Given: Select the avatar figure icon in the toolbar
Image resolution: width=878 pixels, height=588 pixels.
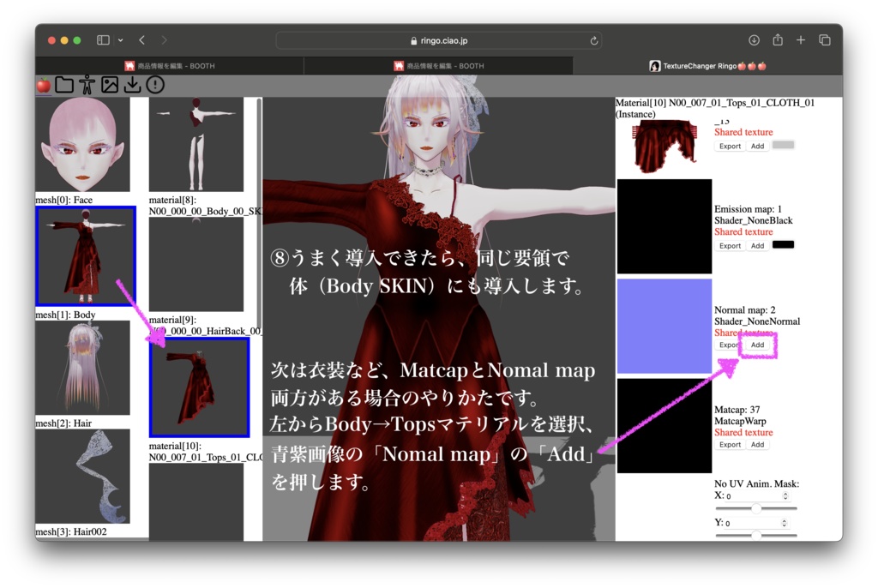Looking at the screenshot, I should (86, 86).
